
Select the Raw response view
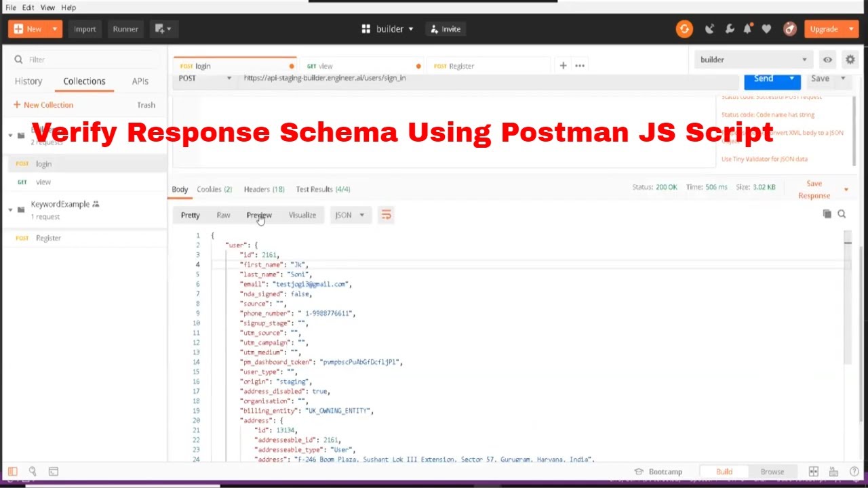click(223, 215)
